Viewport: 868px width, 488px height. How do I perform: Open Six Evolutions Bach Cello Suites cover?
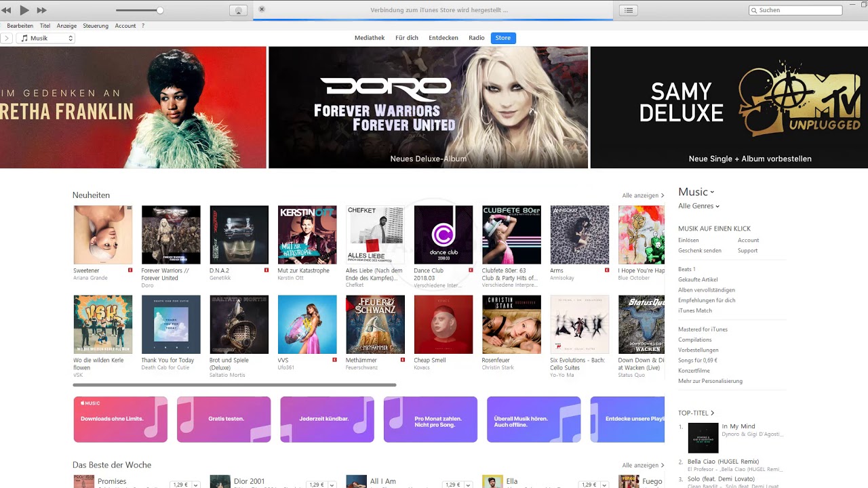click(580, 324)
